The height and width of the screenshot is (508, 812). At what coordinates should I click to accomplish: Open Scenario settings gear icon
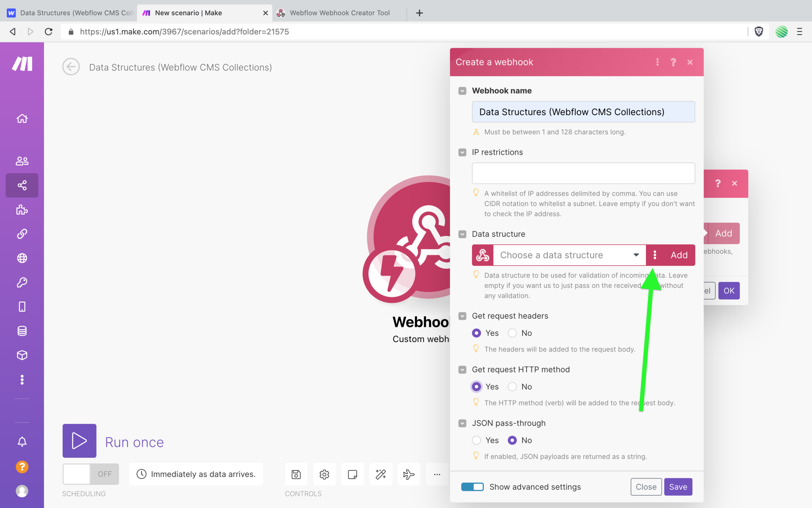[324, 475]
